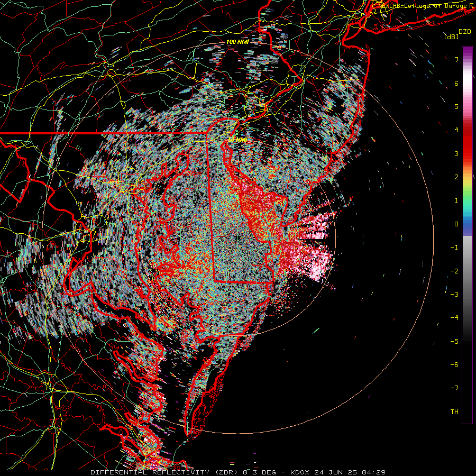This screenshot has width=476, height=476.
Task: Click the "2" value on color scale
Action: pos(456,177)
